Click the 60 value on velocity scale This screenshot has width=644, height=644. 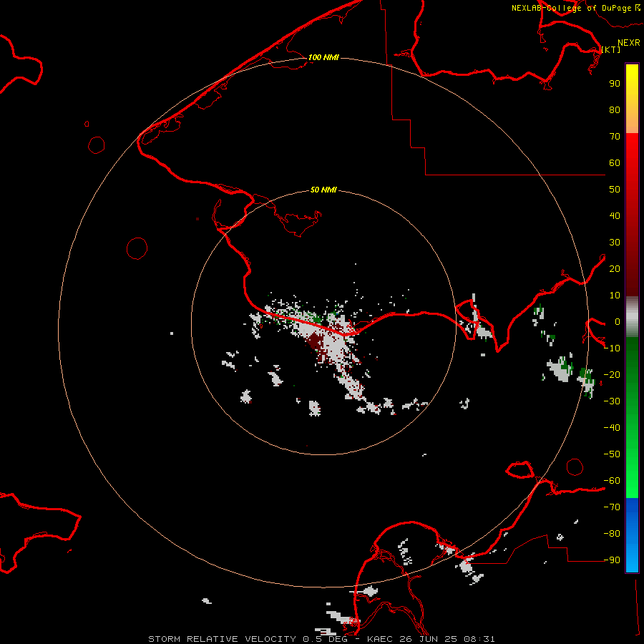click(x=615, y=162)
